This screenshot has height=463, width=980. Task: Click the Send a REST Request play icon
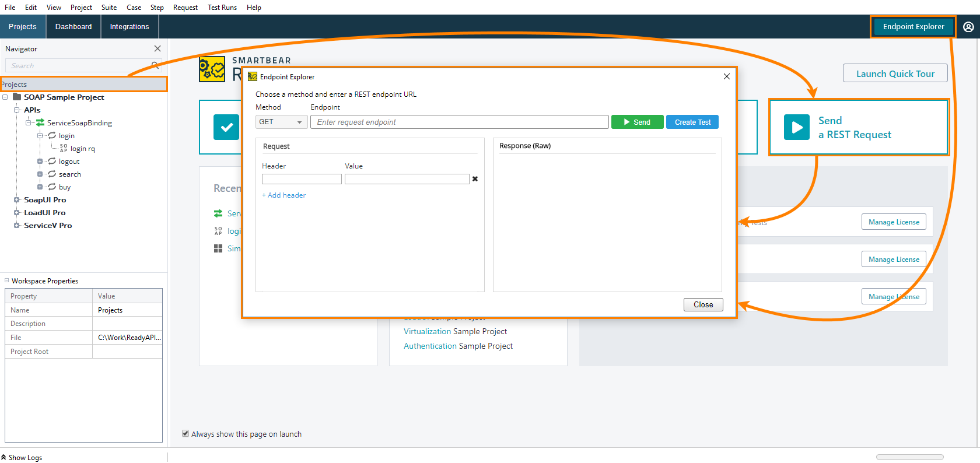pos(797,127)
